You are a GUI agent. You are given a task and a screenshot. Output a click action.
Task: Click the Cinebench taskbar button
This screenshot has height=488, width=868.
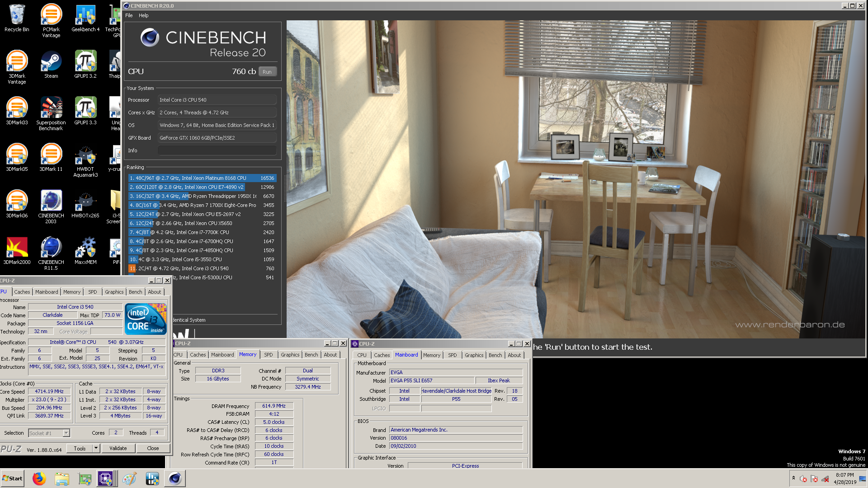pos(175,479)
